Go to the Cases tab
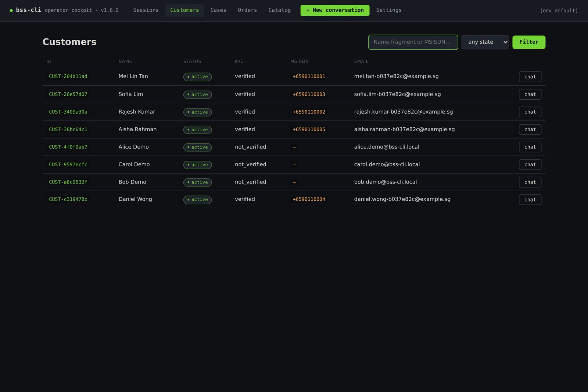This screenshot has width=588, height=392. click(x=218, y=10)
